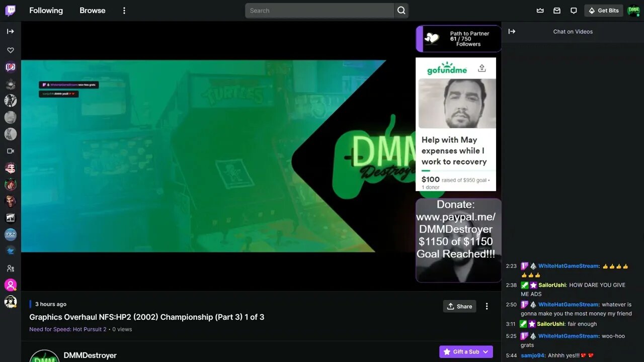Open the notifications inbox icon
Viewport: 644px width, 362px height.
pyautogui.click(x=557, y=11)
